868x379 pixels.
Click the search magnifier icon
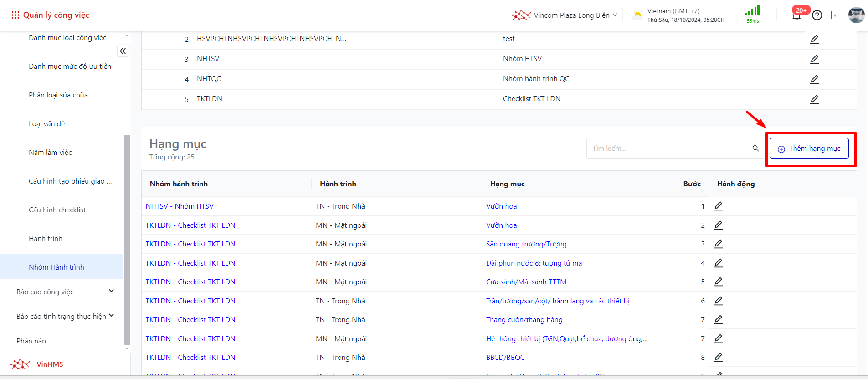(x=755, y=149)
